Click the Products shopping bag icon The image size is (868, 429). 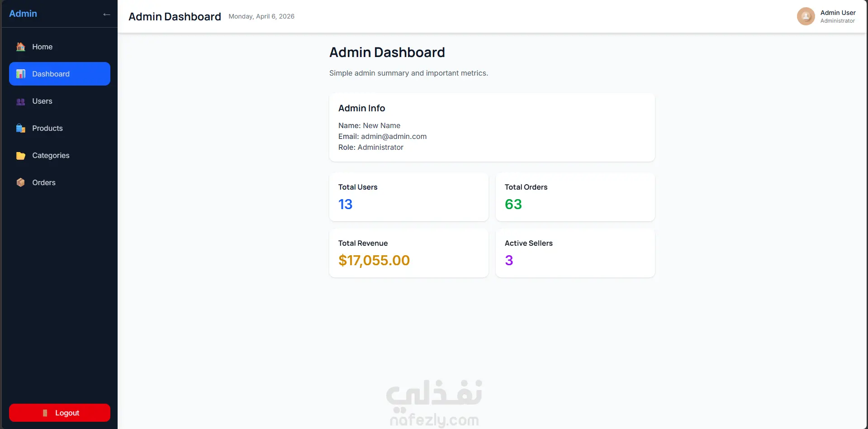[x=21, y=129]
